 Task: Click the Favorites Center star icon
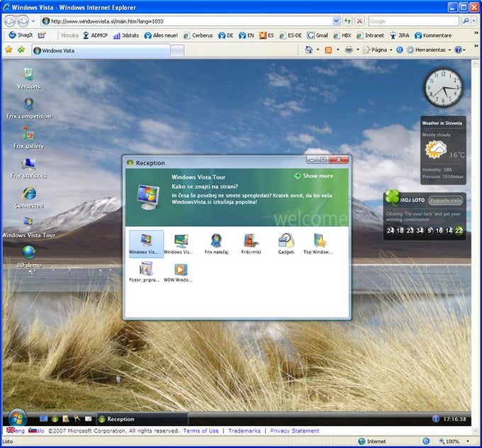(9, 50)
